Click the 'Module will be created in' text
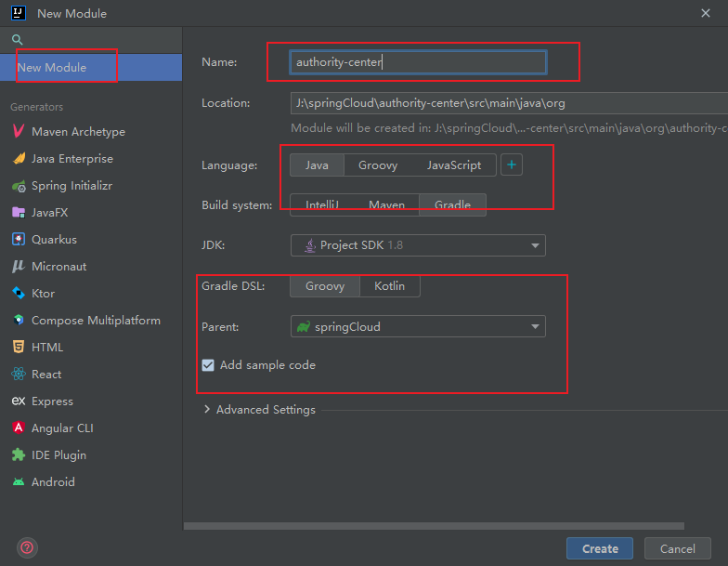728x566 pixels. 509,128
